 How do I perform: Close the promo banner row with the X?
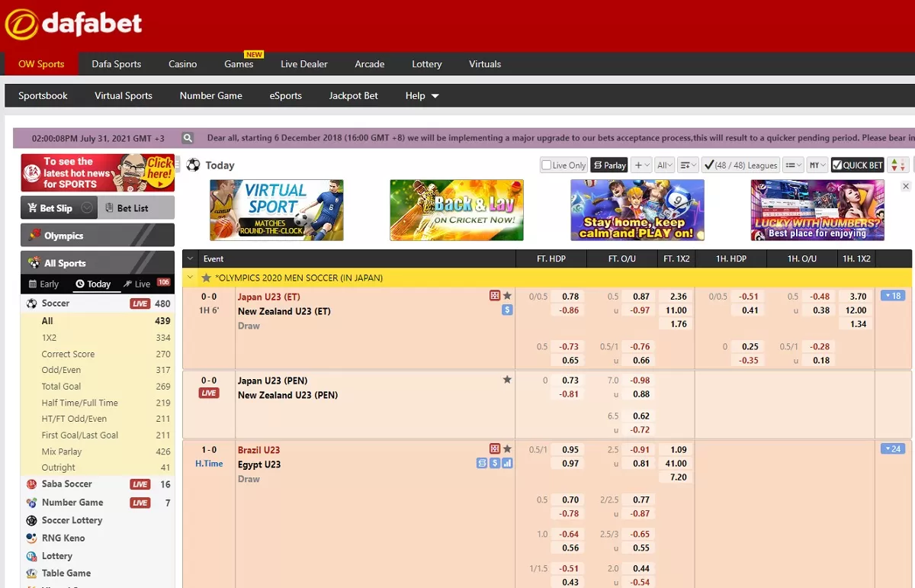coord(906,186)
